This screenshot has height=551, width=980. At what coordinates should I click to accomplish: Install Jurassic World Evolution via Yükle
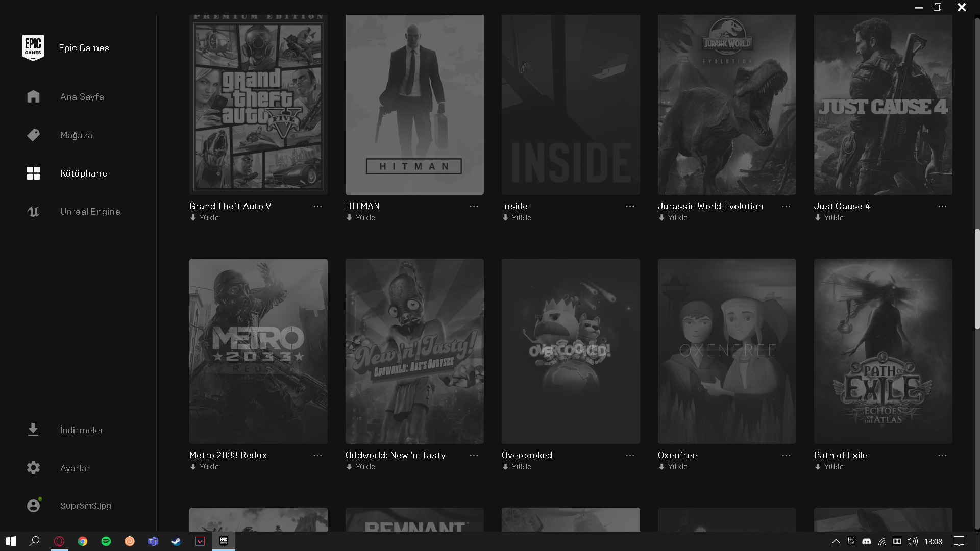pyautogui.click(x=673, y=218)
